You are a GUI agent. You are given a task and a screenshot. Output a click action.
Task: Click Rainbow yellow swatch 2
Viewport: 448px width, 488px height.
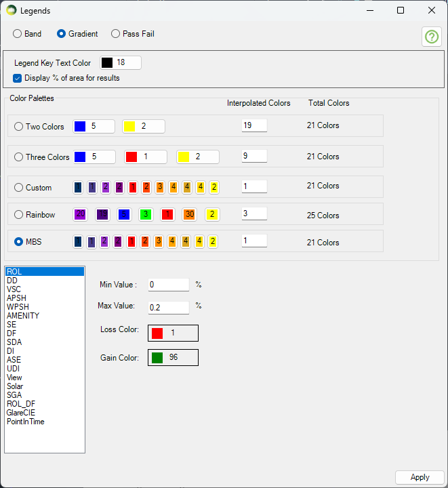212,214
